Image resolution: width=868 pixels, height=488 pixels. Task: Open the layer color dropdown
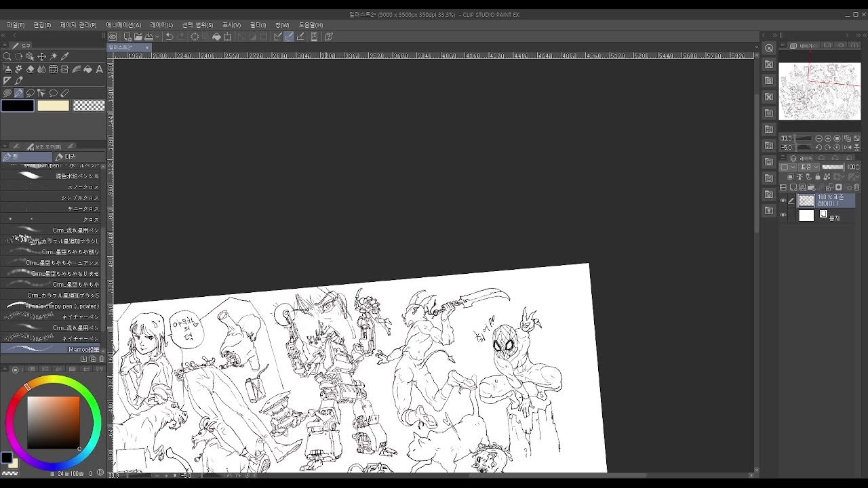[787, 167]
